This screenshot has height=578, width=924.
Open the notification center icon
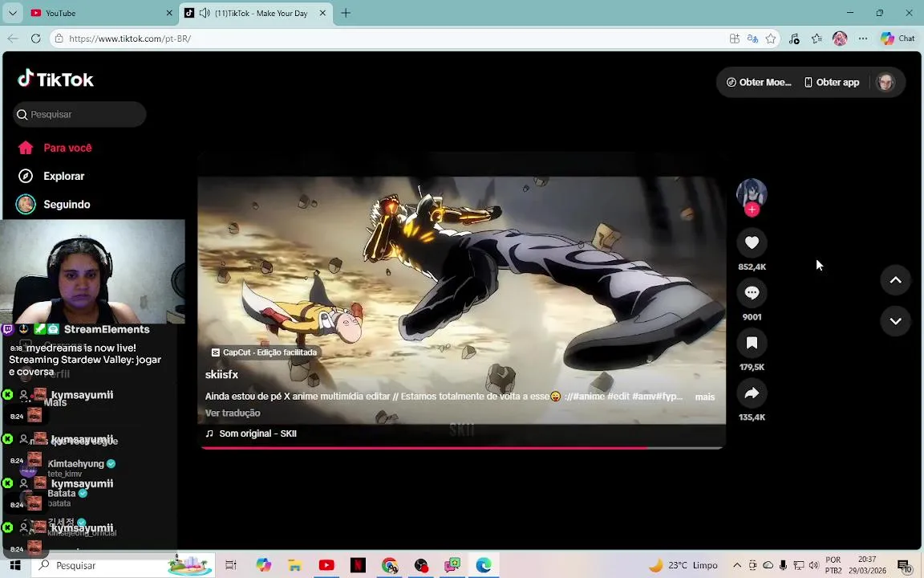(905, 566)
